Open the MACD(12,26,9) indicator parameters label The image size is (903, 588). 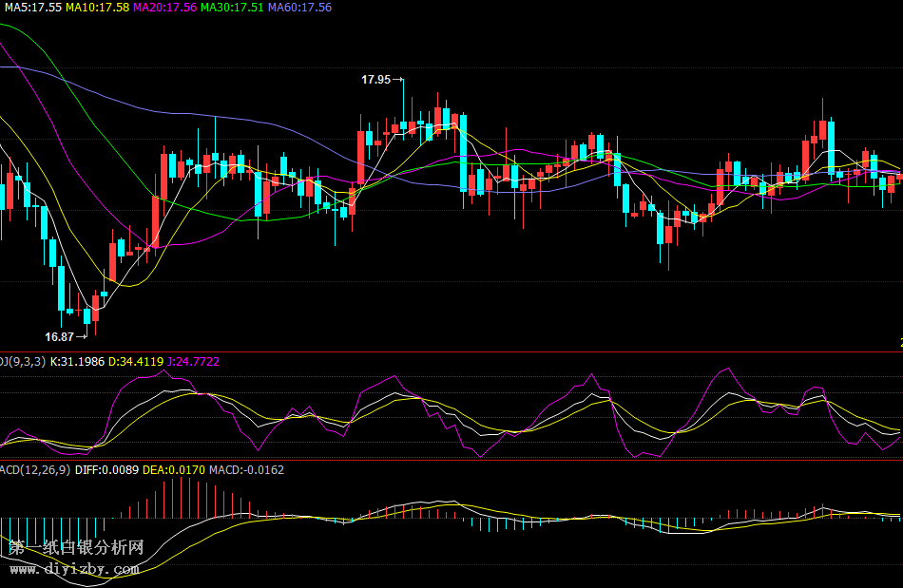35,469
